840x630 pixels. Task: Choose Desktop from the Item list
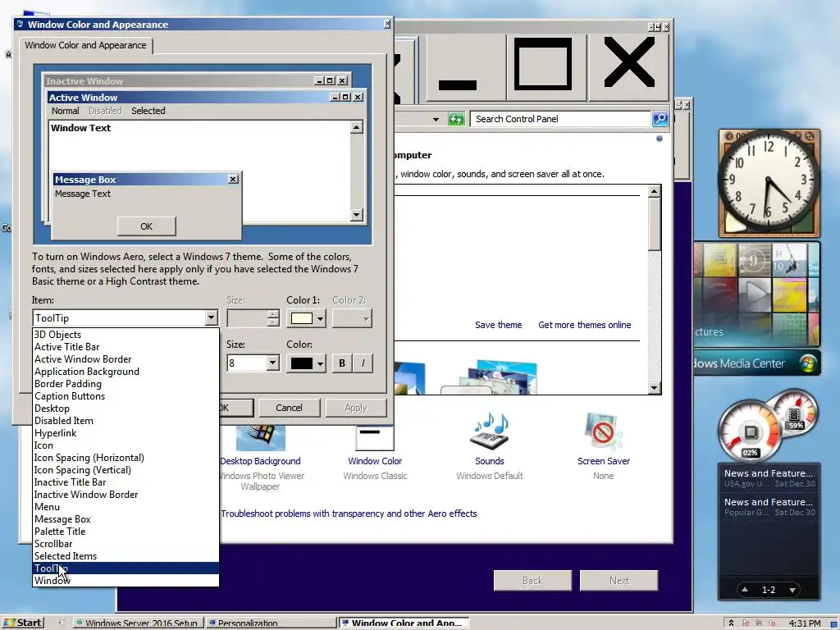[x=126, y=409]
